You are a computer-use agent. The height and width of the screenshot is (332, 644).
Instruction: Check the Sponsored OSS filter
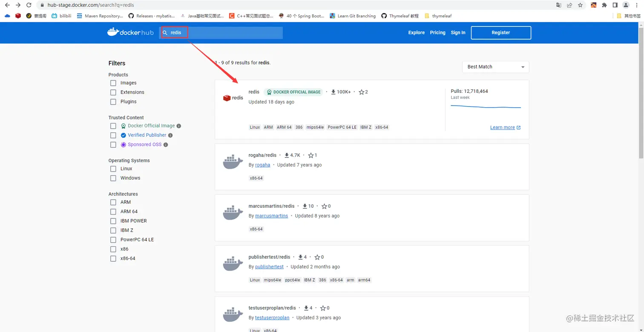(x=113, y=145)
